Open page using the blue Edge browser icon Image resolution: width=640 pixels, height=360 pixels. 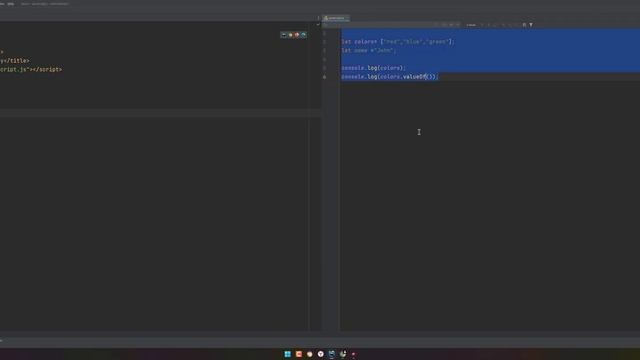point(303,35)
